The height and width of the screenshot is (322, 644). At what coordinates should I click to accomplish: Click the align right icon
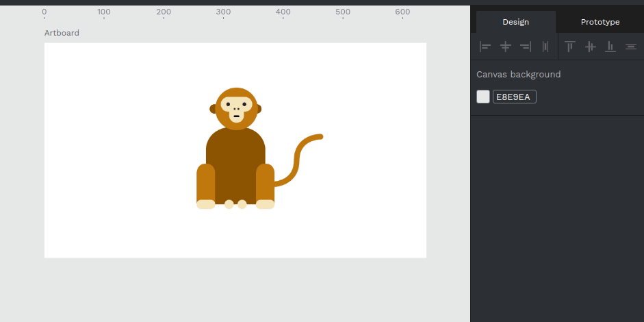(x=526, y=47)
